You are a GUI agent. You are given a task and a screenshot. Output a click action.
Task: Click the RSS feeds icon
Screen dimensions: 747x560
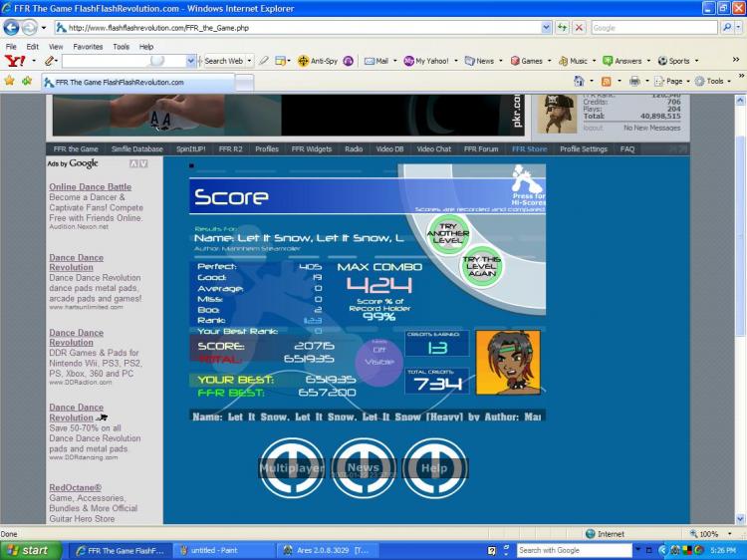(x=606, y=82)
